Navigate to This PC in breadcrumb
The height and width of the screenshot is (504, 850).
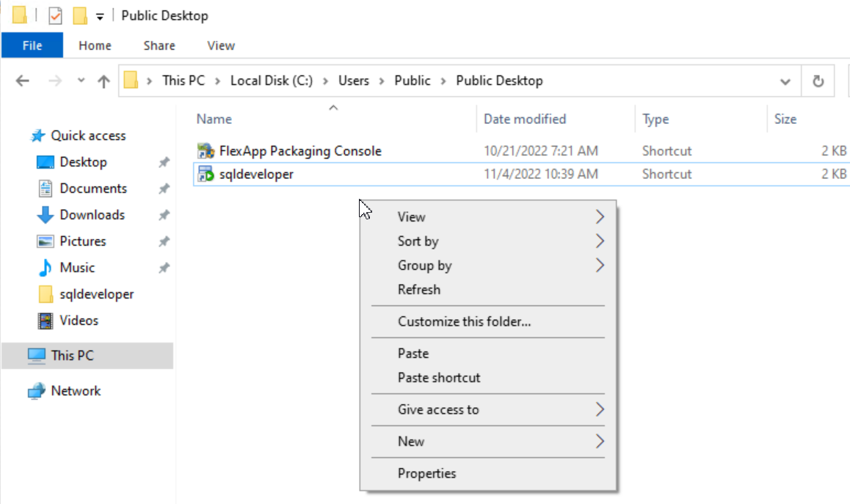[184, 80]
